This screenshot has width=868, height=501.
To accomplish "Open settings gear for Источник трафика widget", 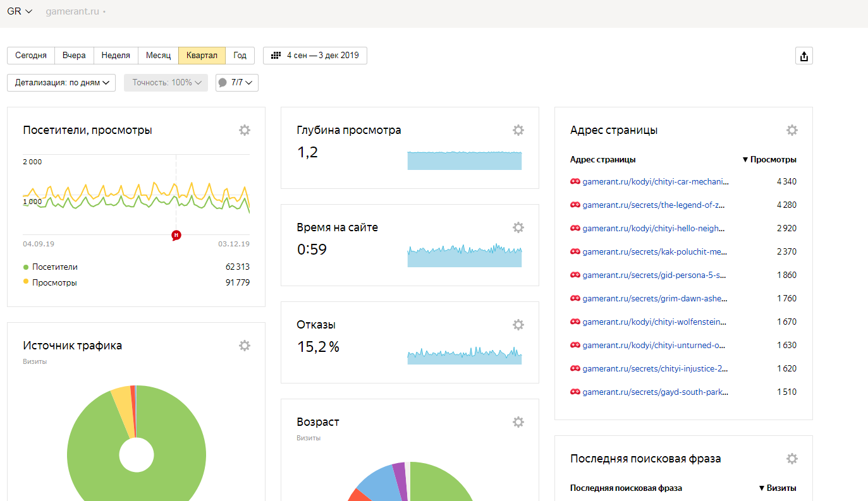I will pos(245,346).
